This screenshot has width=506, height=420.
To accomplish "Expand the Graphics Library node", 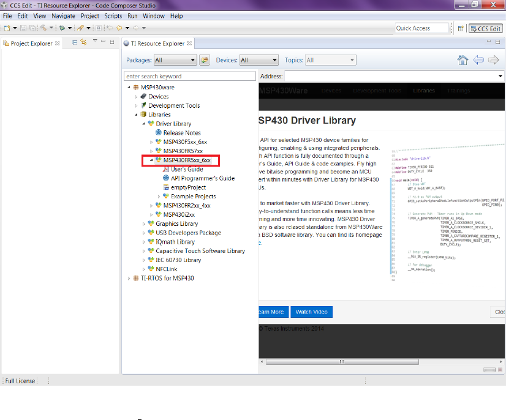I will [x=144, y=223].
